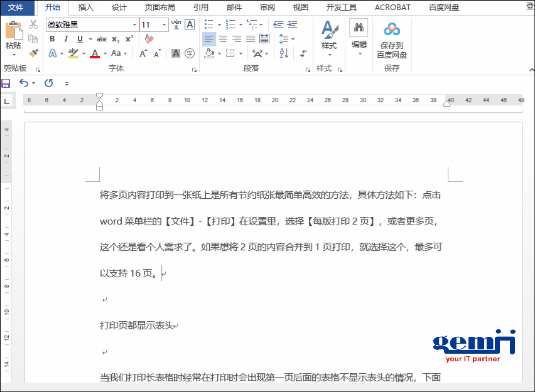Open the 页面布局 ribbon tab
The width and height of the screenshot is (535, 392).
pos(161,8)
